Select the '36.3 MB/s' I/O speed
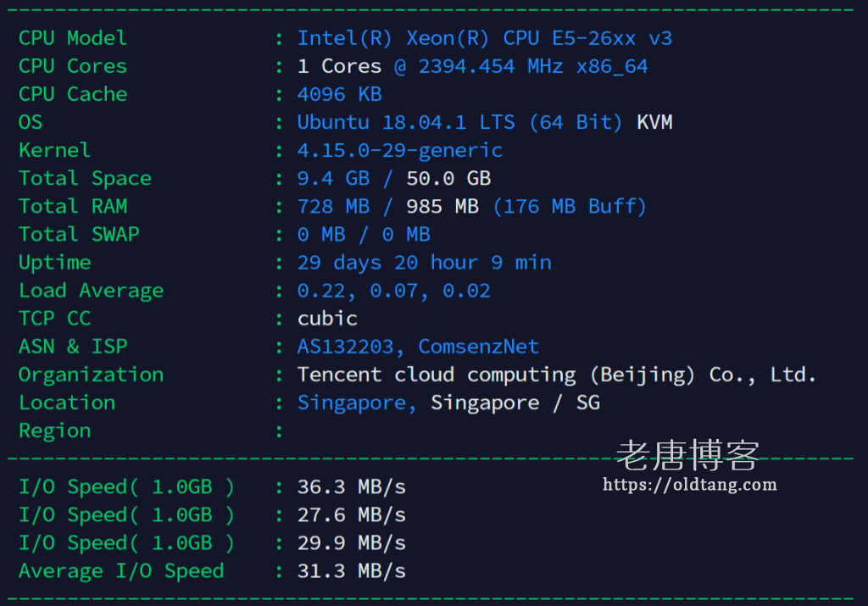 (352, 487)
